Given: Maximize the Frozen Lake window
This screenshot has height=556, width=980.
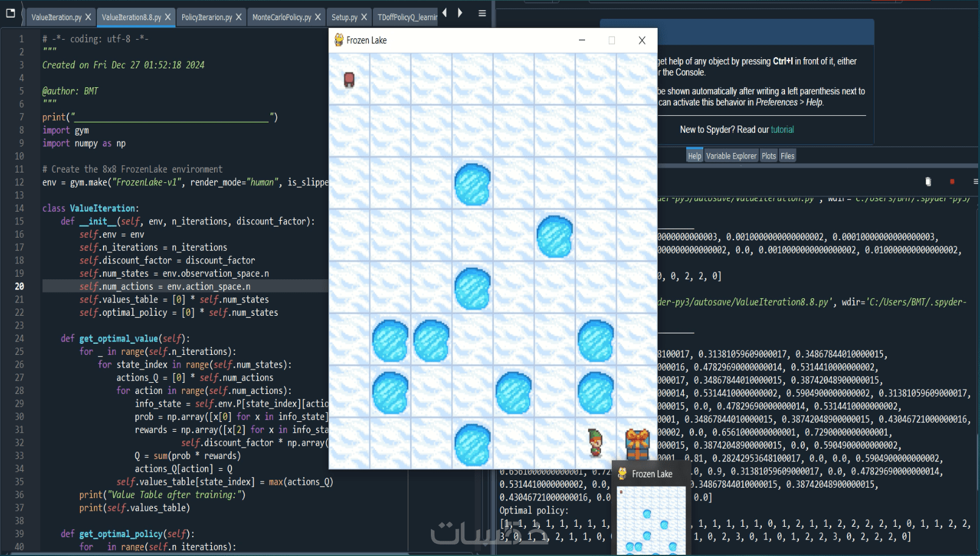Looking at the screenshot, I should (612, 40).
